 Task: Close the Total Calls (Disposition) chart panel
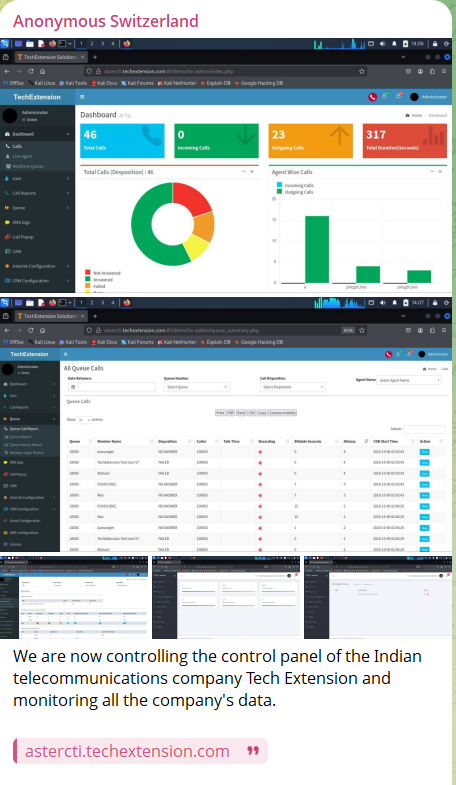[x=252, y=172]
